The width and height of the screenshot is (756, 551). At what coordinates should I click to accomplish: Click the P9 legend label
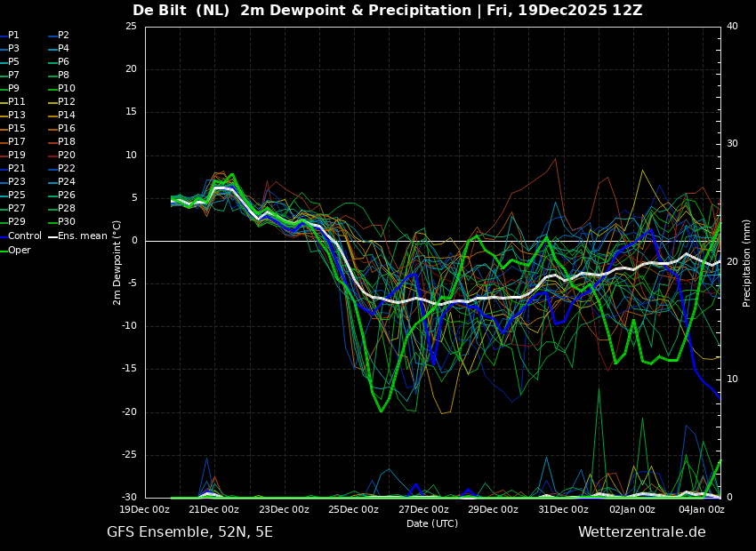point(13,88)
